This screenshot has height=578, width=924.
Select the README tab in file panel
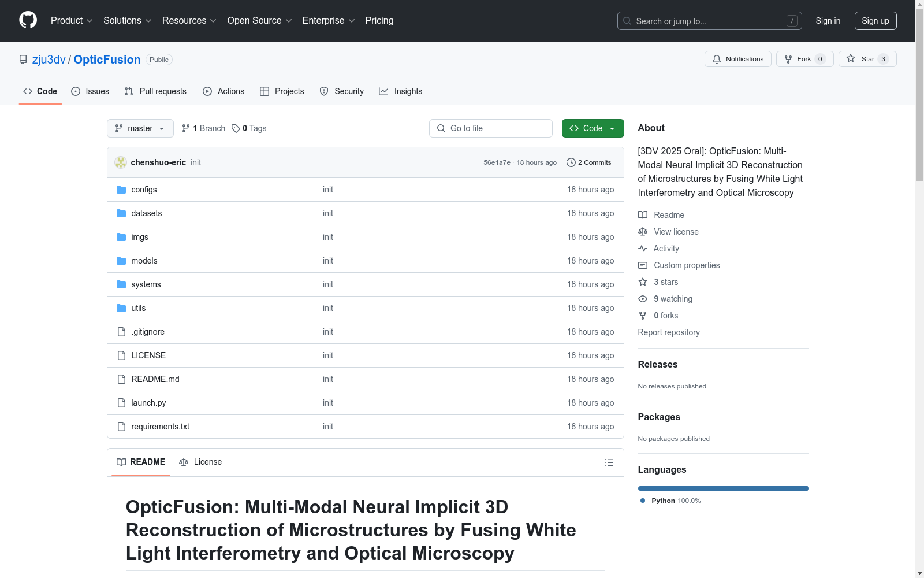pyautogui.click(x=141, y=462)
